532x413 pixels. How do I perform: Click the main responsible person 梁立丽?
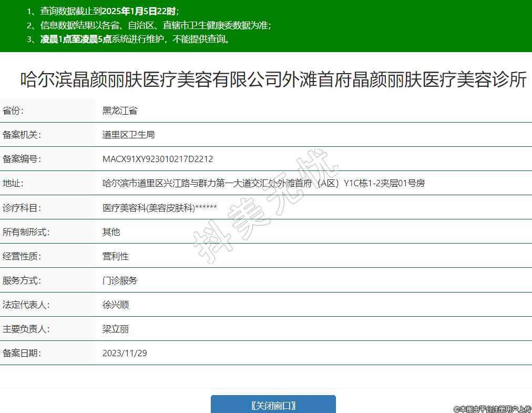(115, 329)
